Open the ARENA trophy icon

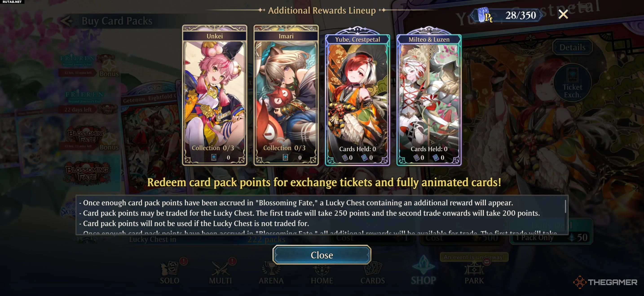click(x=271, y=273)
